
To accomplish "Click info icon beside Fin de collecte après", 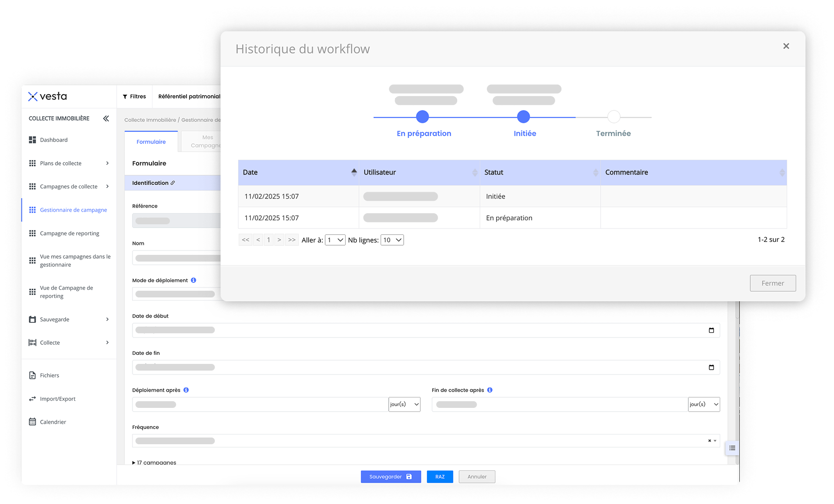I will click(490, 390).
